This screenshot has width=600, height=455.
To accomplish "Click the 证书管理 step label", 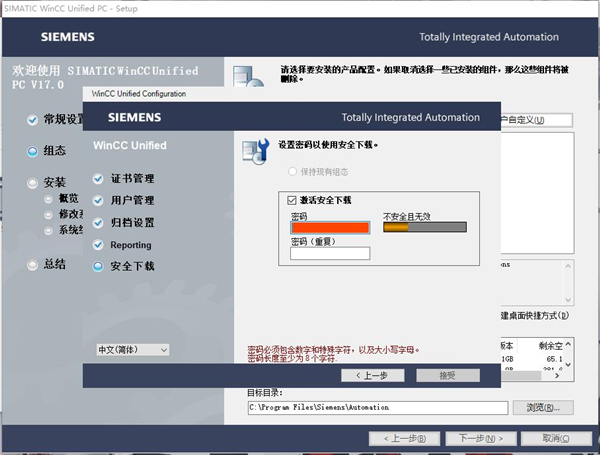I will (x=132, y=178).
